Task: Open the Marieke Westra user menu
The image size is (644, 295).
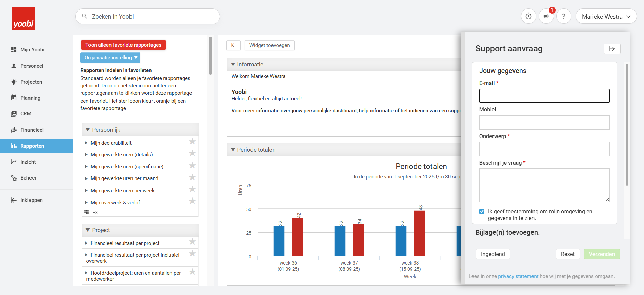Action: (606, 16)
